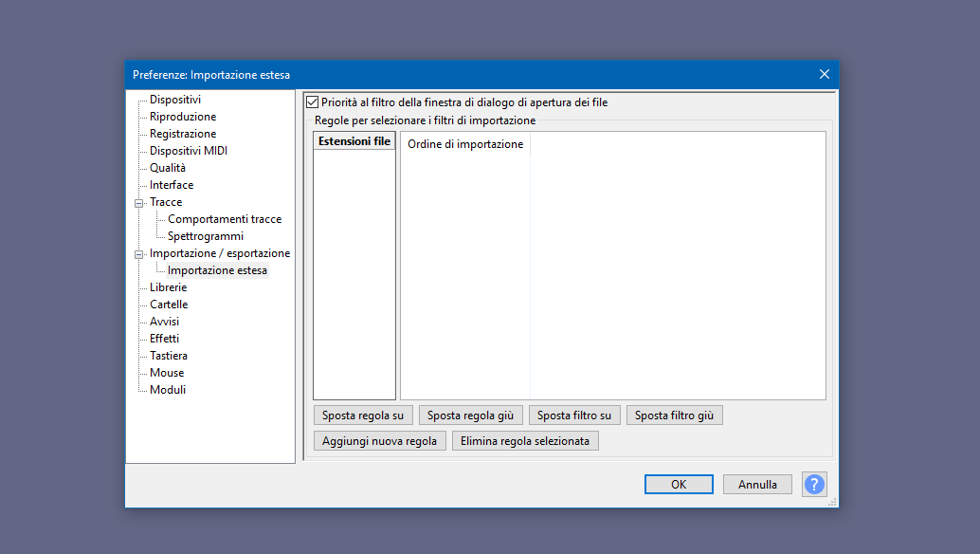Click 'Aggiungi nuova regola'
This screenshot has height=554, width=980.
(379, 440)
